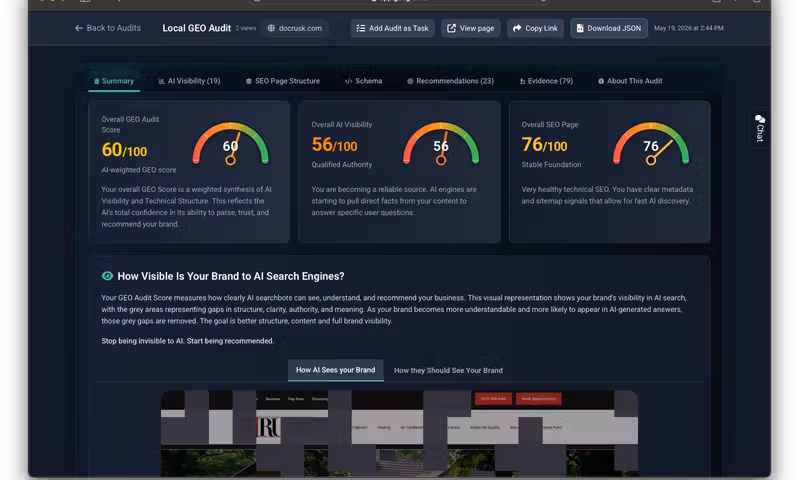The image size is (800, 480).
Task: Click the Overall GEO Audit Score gauge showing 60
Action: tap(231, 143)
